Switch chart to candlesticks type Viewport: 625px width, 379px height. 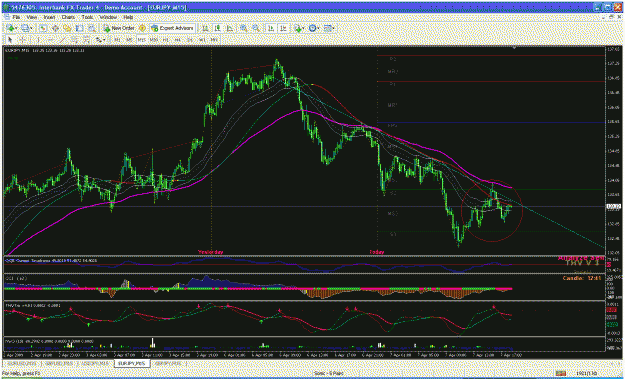(217, 28)
